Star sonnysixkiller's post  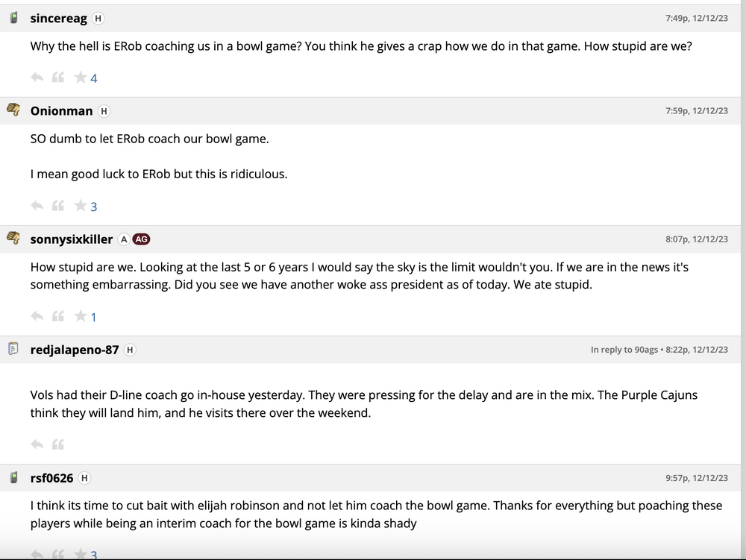tap(81, 316)
